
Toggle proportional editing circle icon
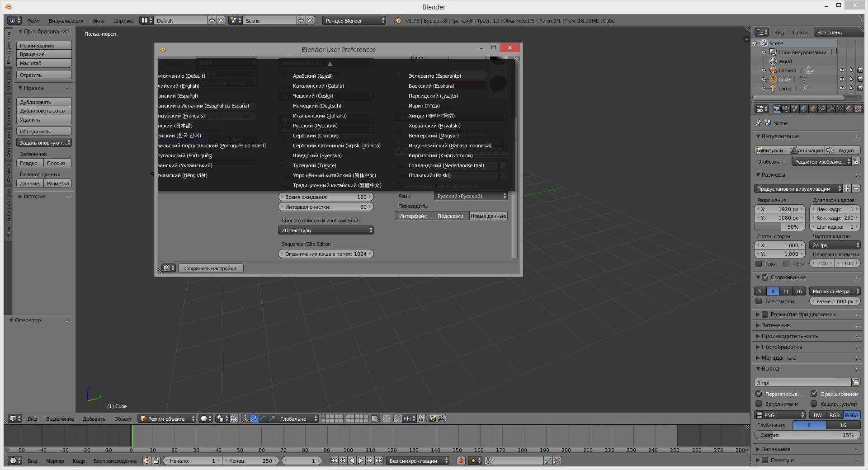coord(387,418)
